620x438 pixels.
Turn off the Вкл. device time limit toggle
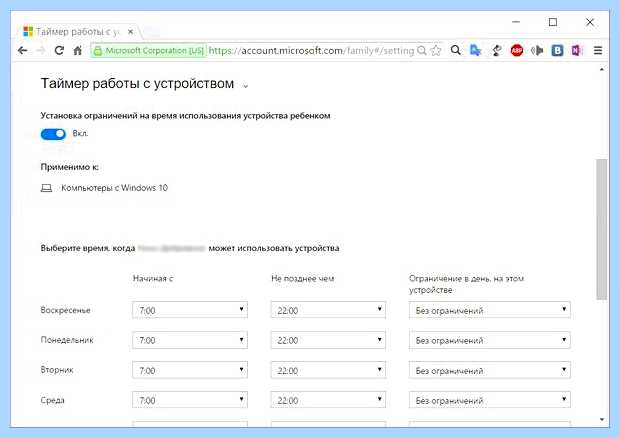[x=53, y=134]
